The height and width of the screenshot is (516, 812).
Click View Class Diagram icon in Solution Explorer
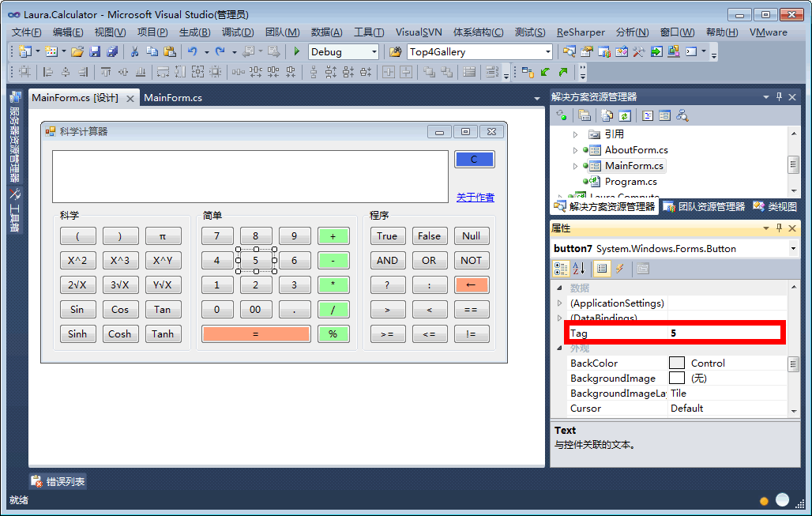(682, 116)
